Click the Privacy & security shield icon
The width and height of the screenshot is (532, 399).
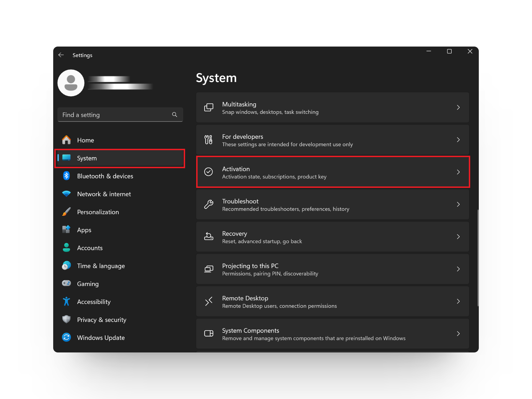[x=66, y=319]
